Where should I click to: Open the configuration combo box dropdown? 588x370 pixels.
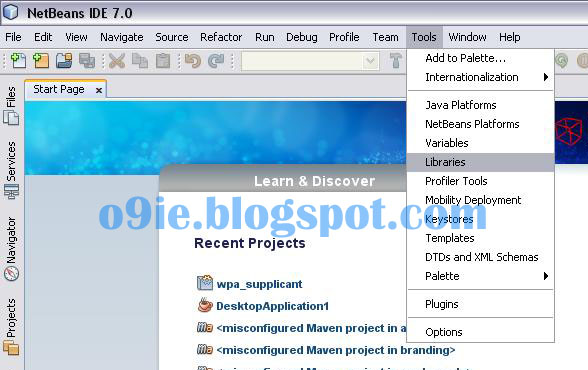[x=370, y=61]
